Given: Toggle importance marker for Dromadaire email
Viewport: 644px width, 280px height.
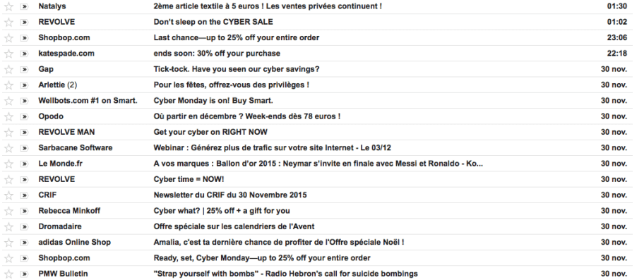Looking at the screenshot, I should (x=24, y=226).
